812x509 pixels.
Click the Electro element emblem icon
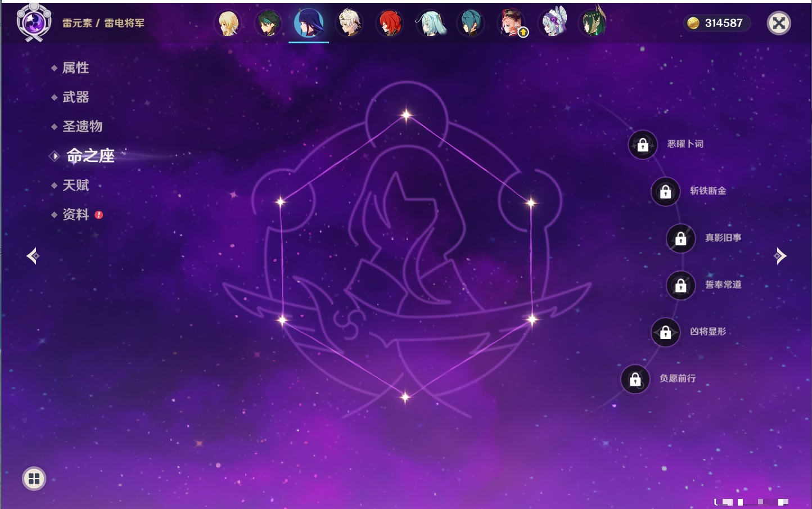point(34,22)
